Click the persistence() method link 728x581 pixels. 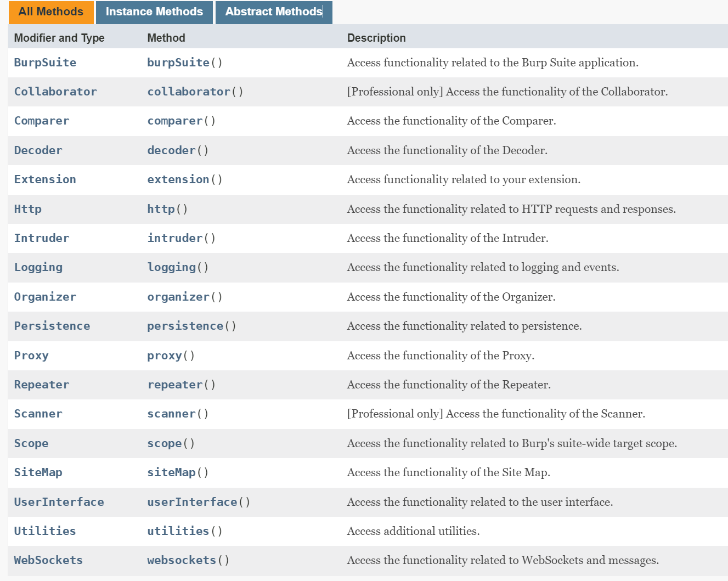(x=185, y=326)
